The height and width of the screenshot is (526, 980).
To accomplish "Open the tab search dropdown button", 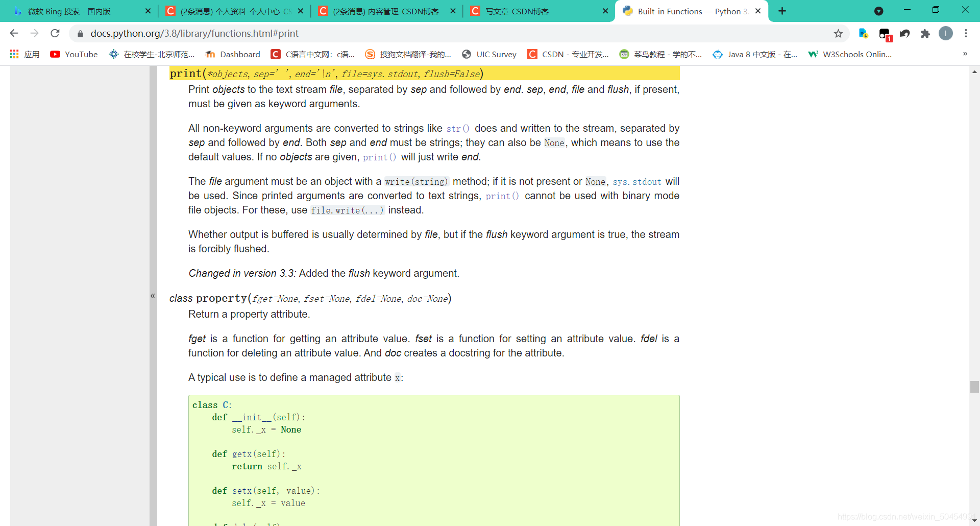I will (878, 11).
